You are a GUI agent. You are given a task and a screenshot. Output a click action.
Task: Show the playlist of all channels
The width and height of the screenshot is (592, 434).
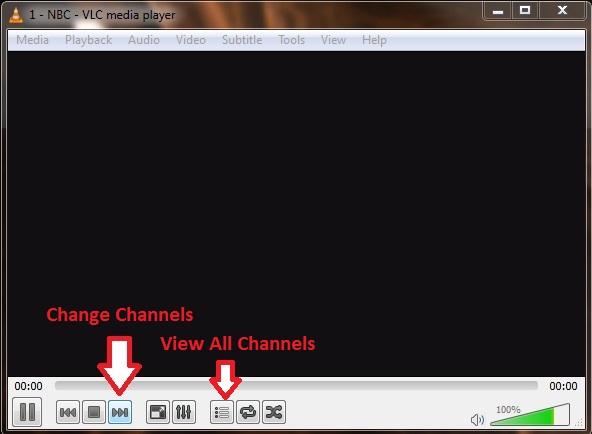point(222,412)
